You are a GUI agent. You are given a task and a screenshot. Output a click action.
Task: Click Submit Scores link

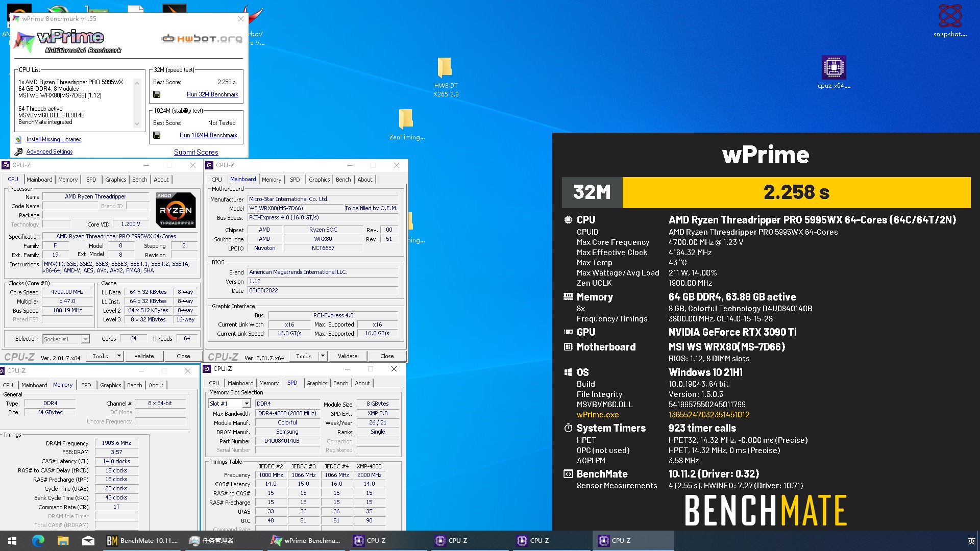click(x=196, y=152)
